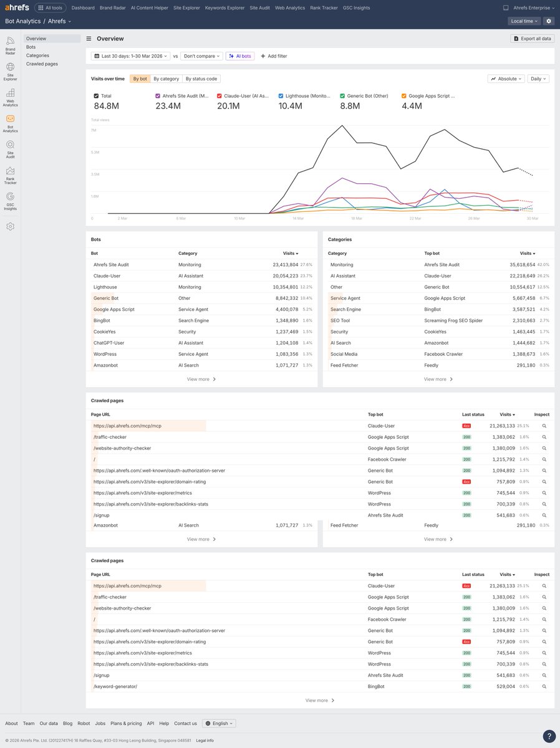Open settings gear in the left sidebar
Image resolution: width=560 pixels, height=748 pixels.
[x=10, y=226]
